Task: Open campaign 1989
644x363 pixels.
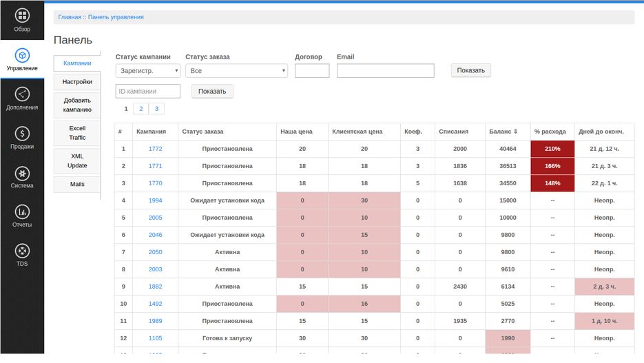Action: pos(155,321)
